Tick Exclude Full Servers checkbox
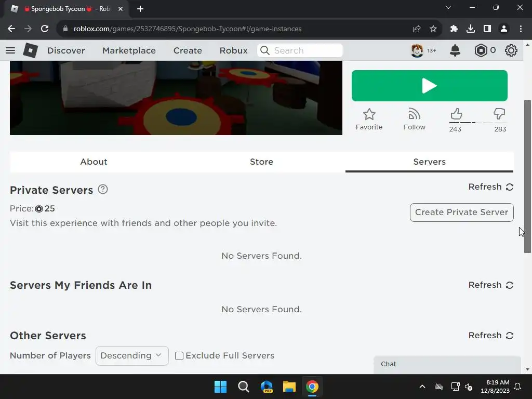This screenshot has width=532, height=399. 179,355
